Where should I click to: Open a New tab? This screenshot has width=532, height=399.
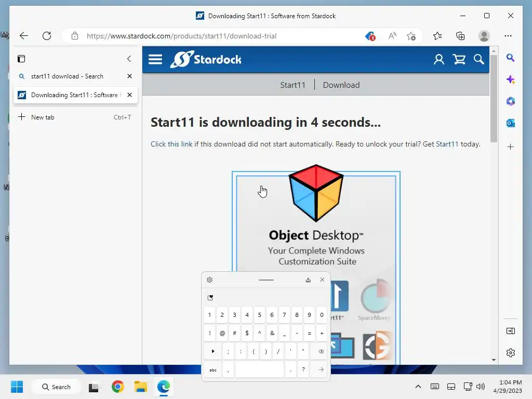point(75,117)
